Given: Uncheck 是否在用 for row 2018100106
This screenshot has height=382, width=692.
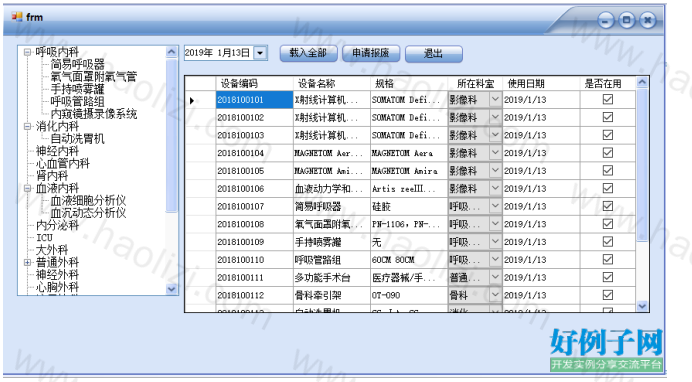Looking at the screenshot, I should 608,188.
